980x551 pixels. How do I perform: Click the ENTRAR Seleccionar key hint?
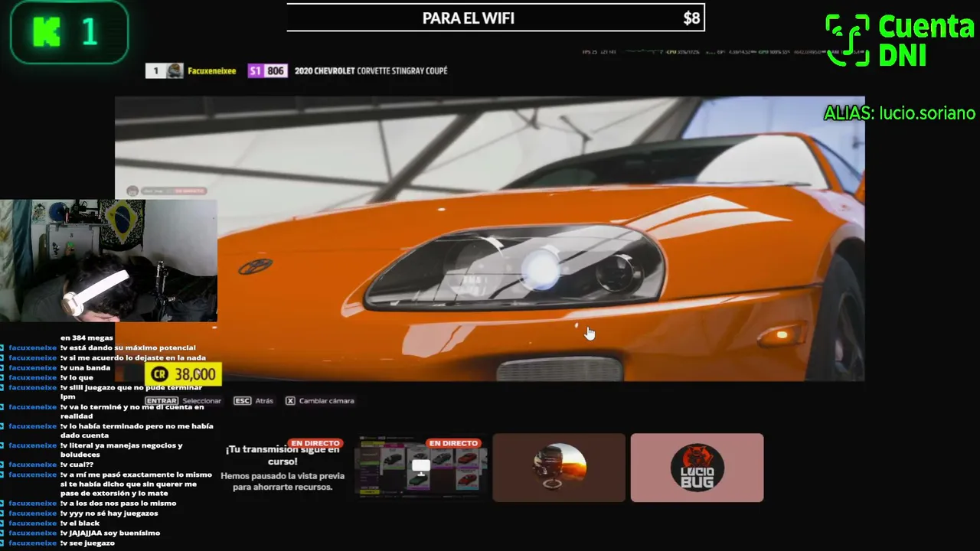tap(183, 401)
